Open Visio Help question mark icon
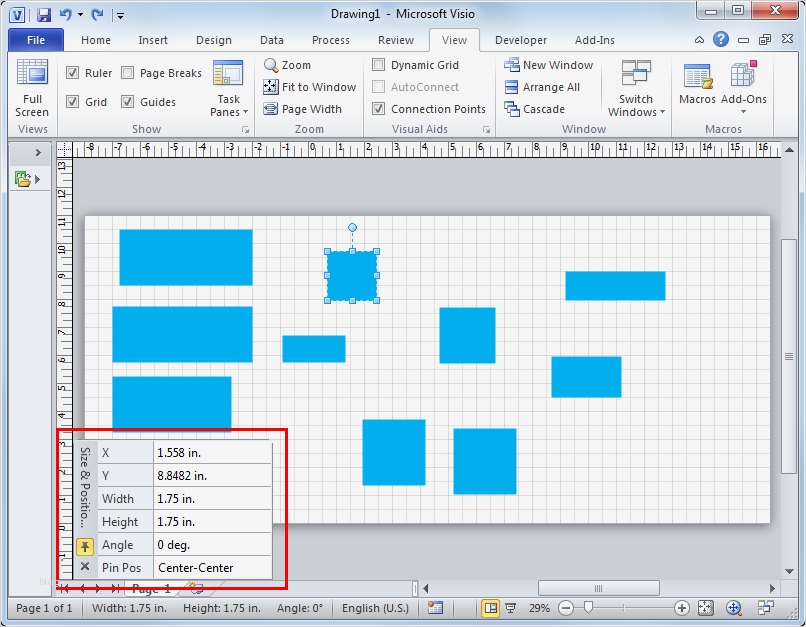Viewport: 806px width, 627px height. tap(721, 39)
